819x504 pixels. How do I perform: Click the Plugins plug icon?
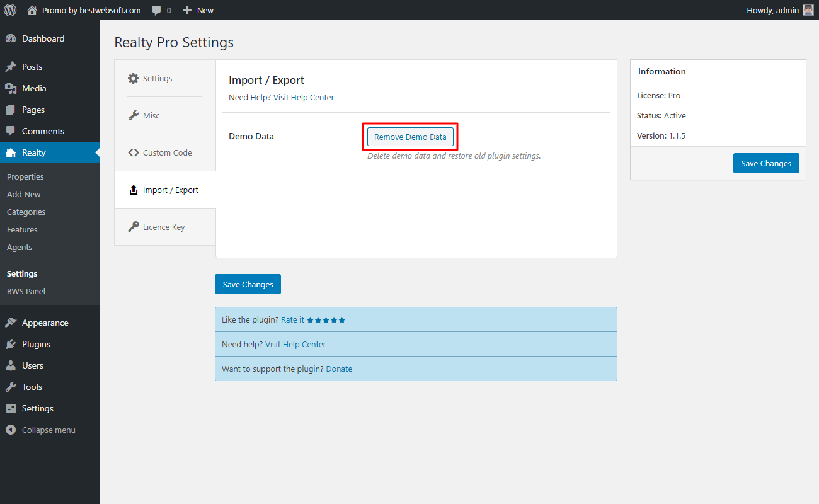coord(11,344)
